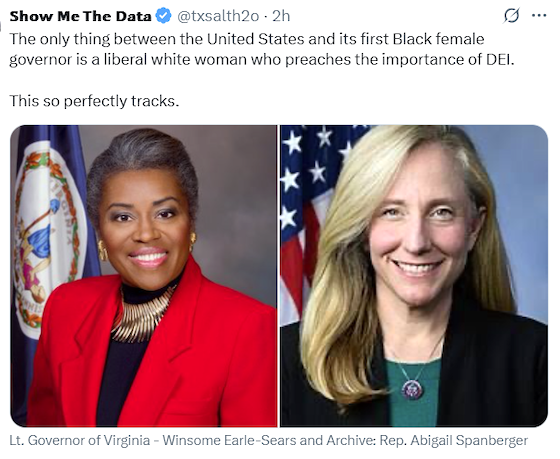Click 'Winsome Earle-Sears' in the image caption

(x=229, y=440)
